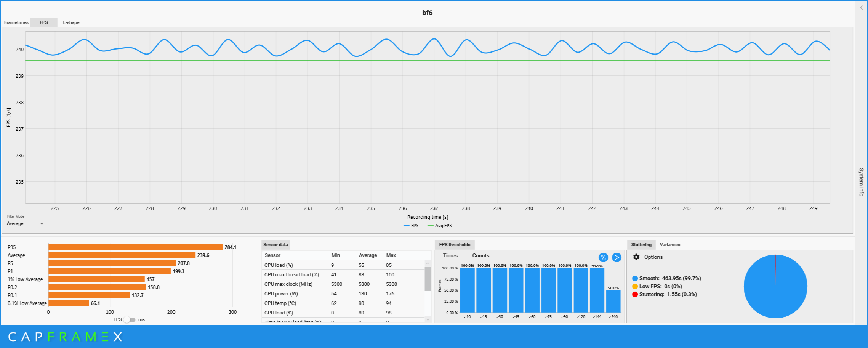This screenshot has height=348, width=868.
Task: Click the collapse chevron at top right
Action: [x=861, y=8]
